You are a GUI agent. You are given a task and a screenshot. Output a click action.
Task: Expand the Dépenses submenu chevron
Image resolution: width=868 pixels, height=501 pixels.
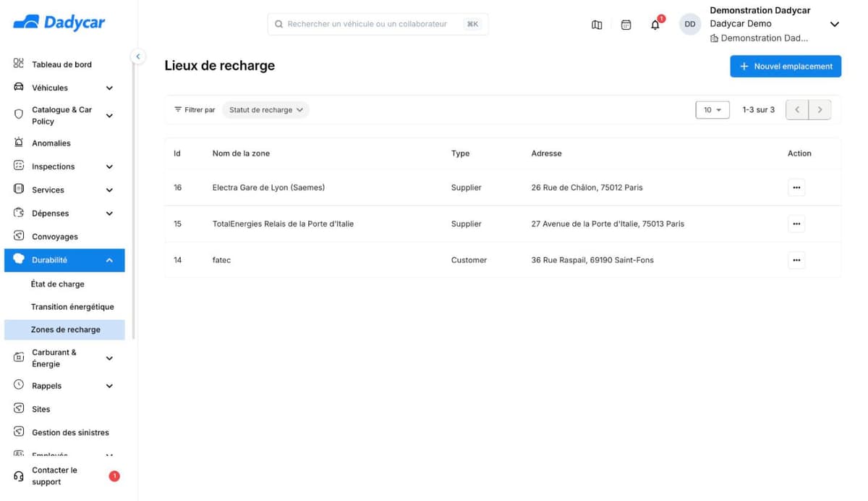tap(109, 214)
